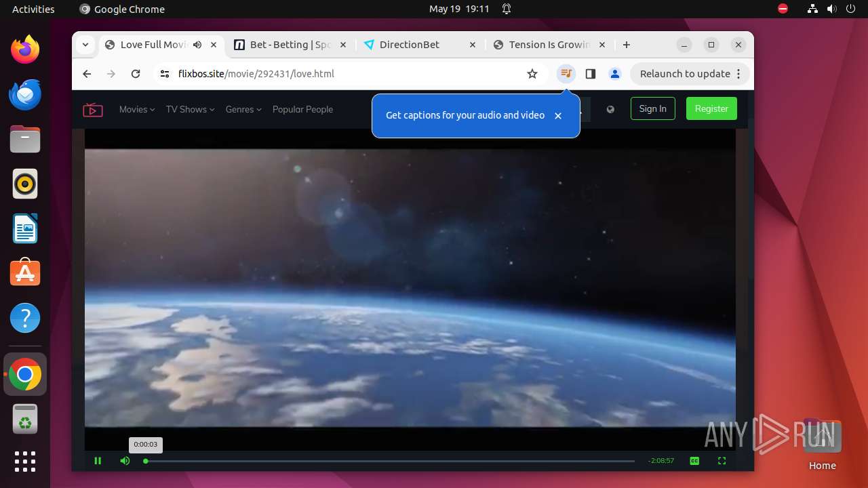Open Google Chrome app menu in top bar
This screenshot has height=488, width=868.
pos(122,9)
